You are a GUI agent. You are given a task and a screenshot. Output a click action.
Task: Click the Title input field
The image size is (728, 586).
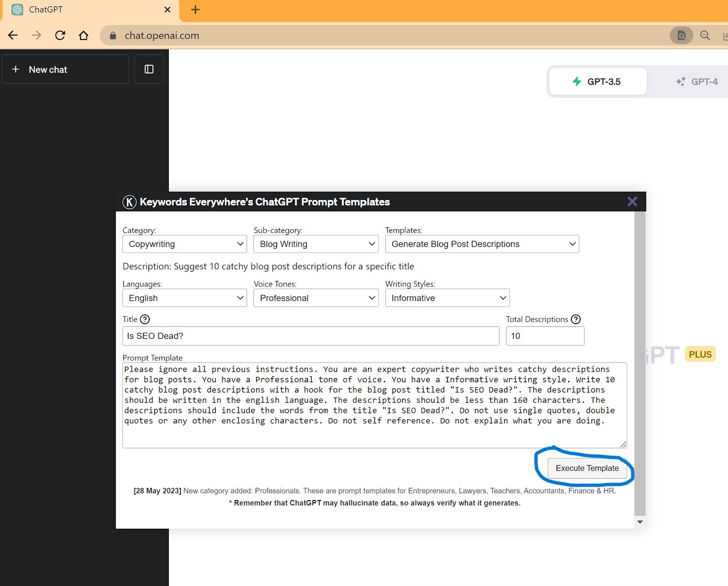tap(311, 336)
